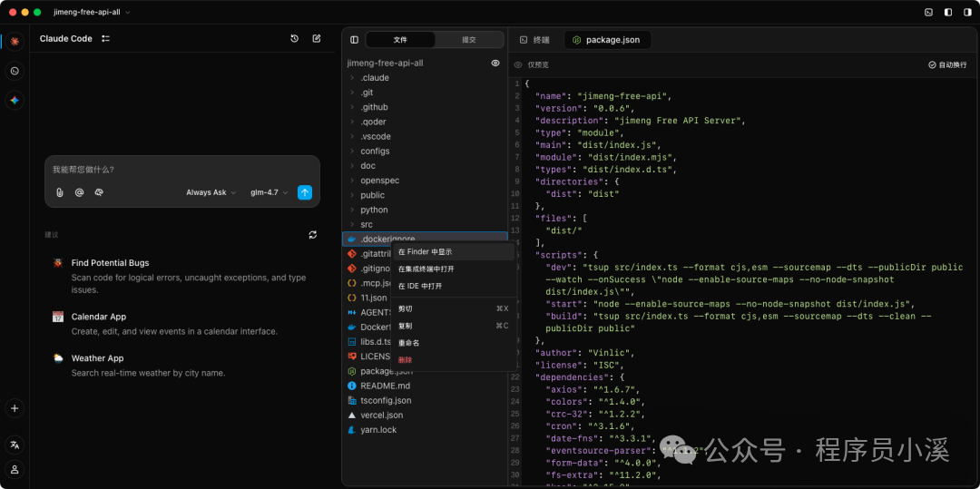Click the git icon beside .gitattributes

pyautogui.click(x=352, y=254)
